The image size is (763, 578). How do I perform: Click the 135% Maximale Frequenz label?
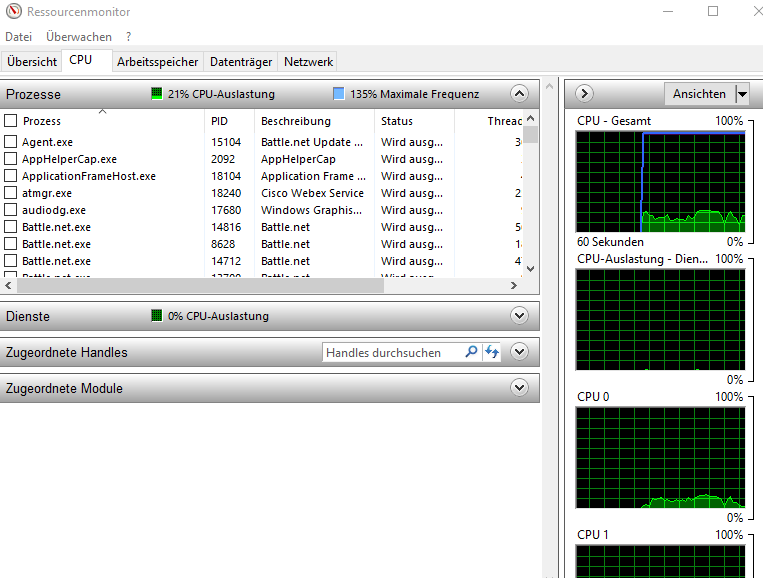pyautogui.click(x=415, y=94)
